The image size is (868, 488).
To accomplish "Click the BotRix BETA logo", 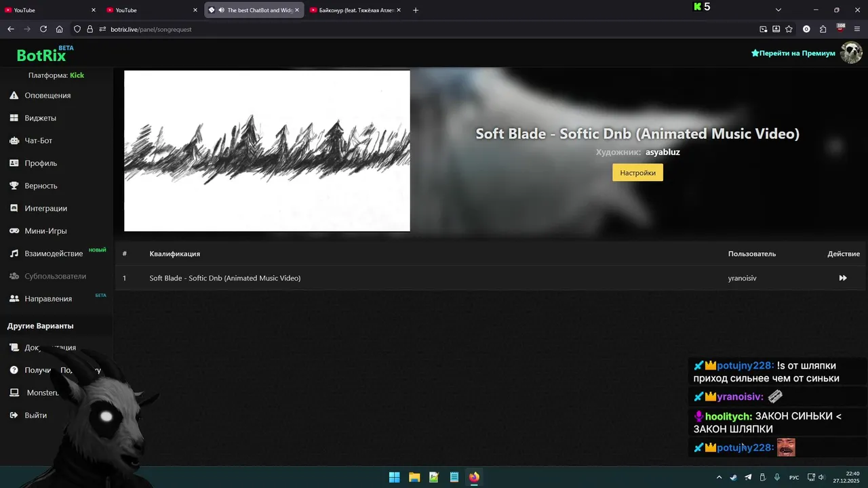I will click(45, 54).
